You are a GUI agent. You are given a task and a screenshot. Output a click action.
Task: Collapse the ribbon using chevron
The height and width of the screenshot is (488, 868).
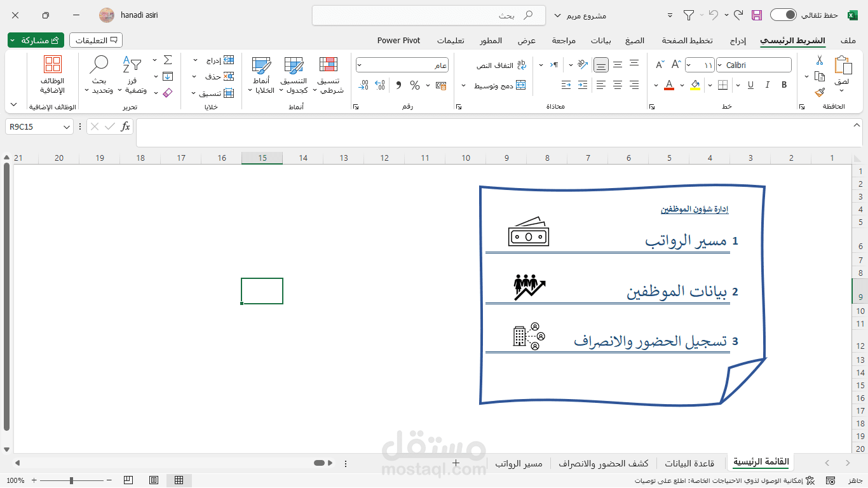pos(14,104)
